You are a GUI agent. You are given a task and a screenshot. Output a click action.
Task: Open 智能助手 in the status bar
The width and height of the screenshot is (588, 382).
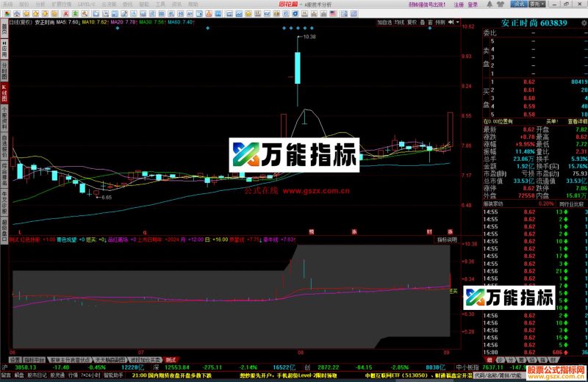point(113,375)
